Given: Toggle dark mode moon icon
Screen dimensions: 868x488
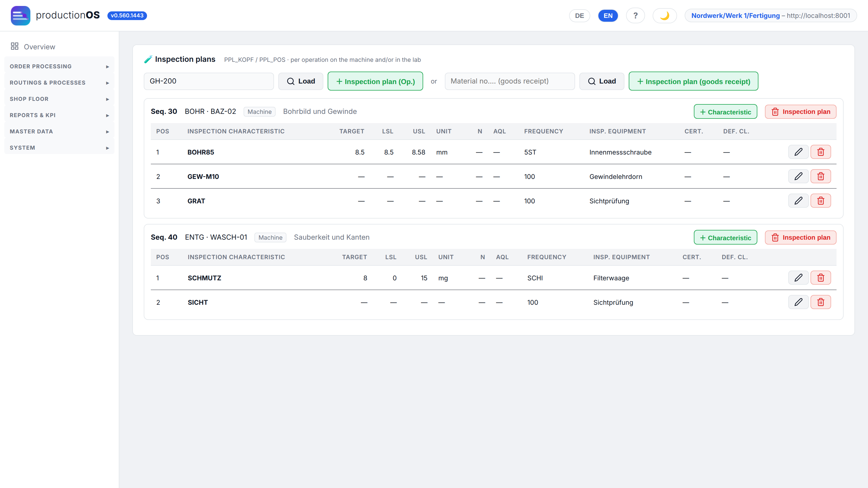Looking at the screenshot, I should tap(665, 15).
